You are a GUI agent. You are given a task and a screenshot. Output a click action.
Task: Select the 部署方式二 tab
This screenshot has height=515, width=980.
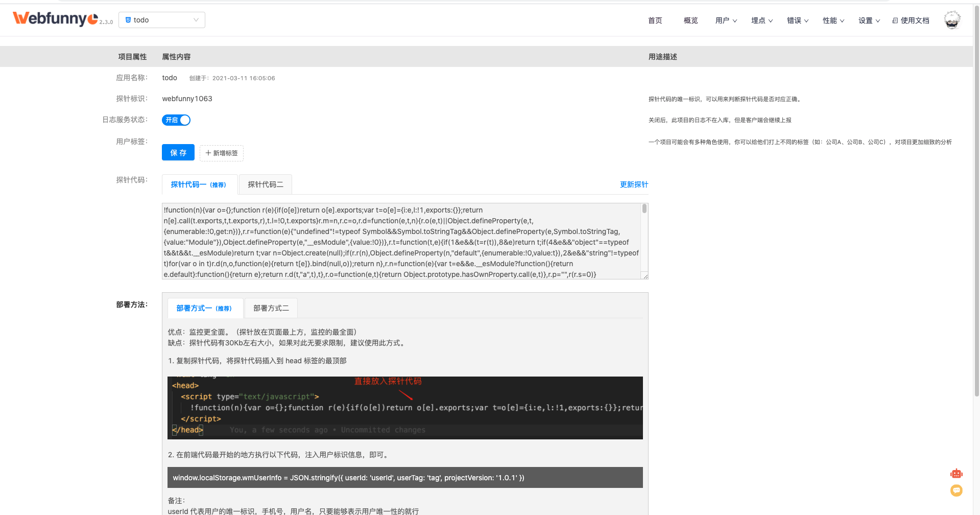click(271, 308)
